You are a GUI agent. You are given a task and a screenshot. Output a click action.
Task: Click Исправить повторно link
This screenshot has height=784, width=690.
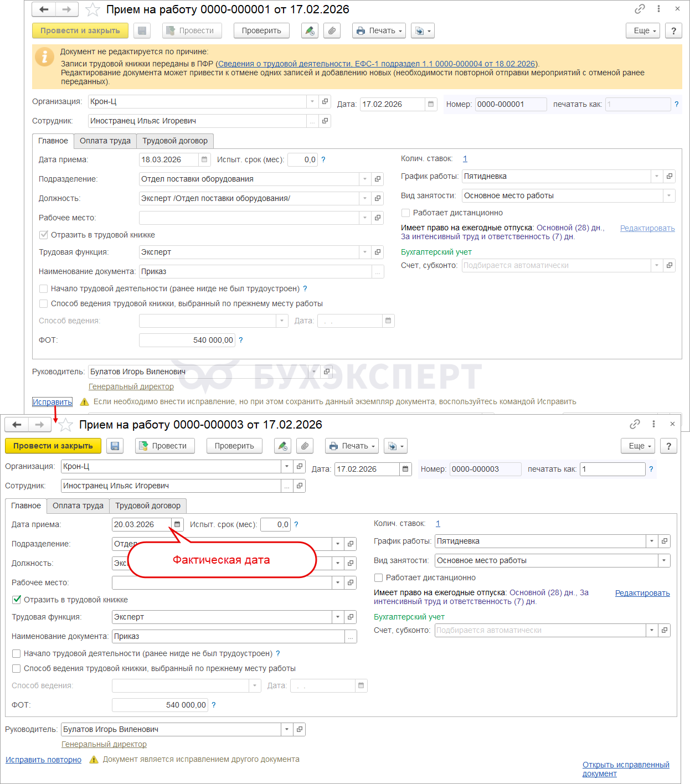pyautogui.click(x=43, y=760)
